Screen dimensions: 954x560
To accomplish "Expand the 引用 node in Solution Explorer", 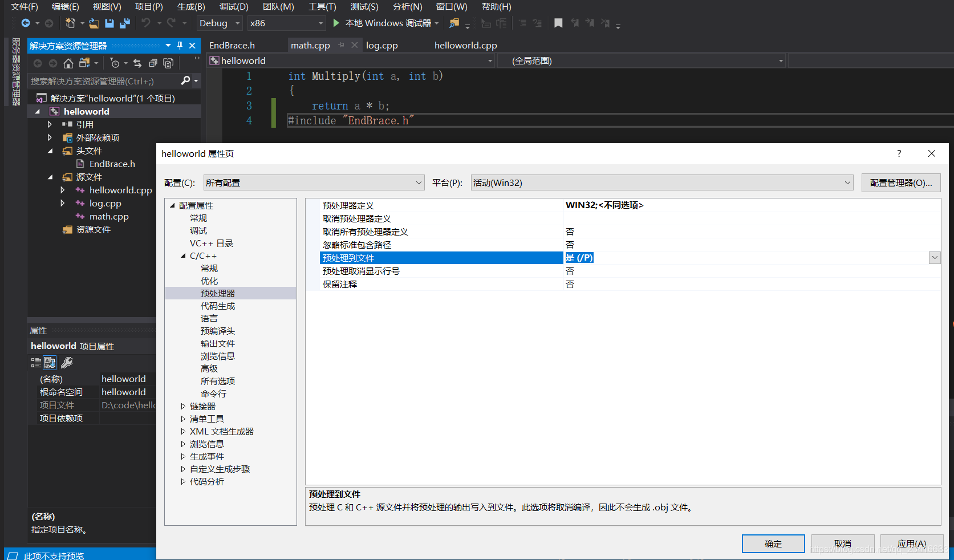I will (x=50, y=124).
